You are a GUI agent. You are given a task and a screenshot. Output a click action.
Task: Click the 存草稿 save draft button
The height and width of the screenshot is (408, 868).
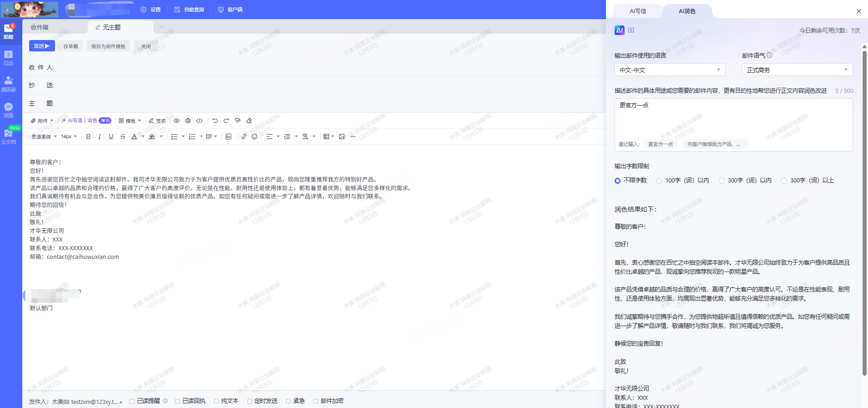pos(71,46)
